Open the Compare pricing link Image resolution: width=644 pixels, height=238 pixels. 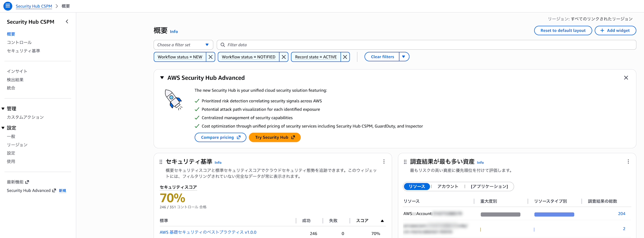pos(221,137)
